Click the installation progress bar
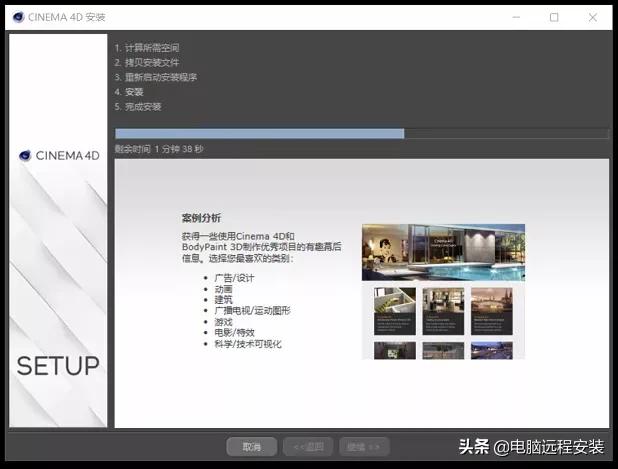The height and width of the screenshot is (469, 618). tap(361, 134)
